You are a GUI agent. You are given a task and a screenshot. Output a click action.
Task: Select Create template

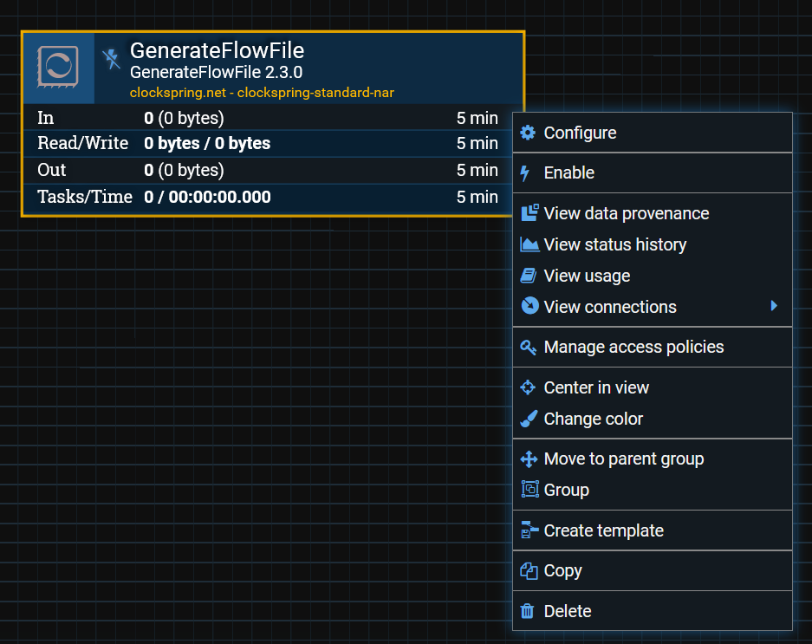click(x=653, y=530)
